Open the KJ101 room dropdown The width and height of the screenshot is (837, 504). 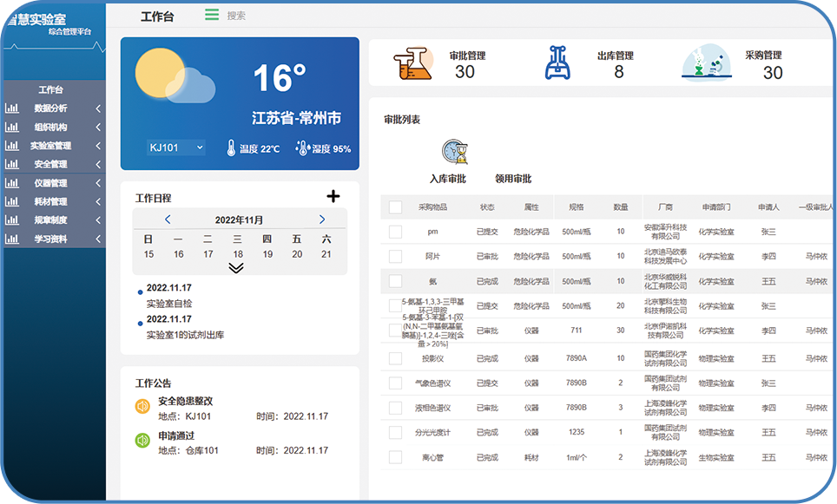(x=175, y=147)
